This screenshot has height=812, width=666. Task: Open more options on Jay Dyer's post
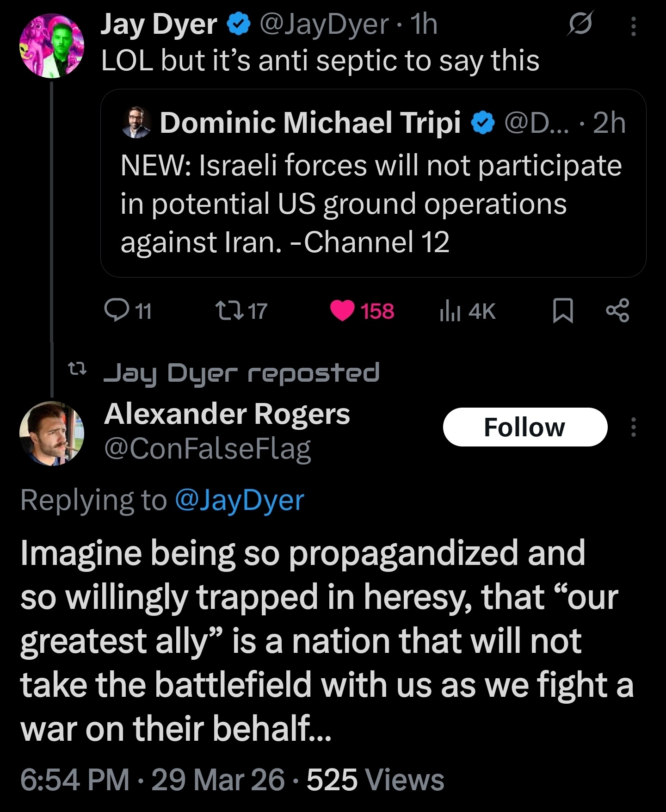633,26
